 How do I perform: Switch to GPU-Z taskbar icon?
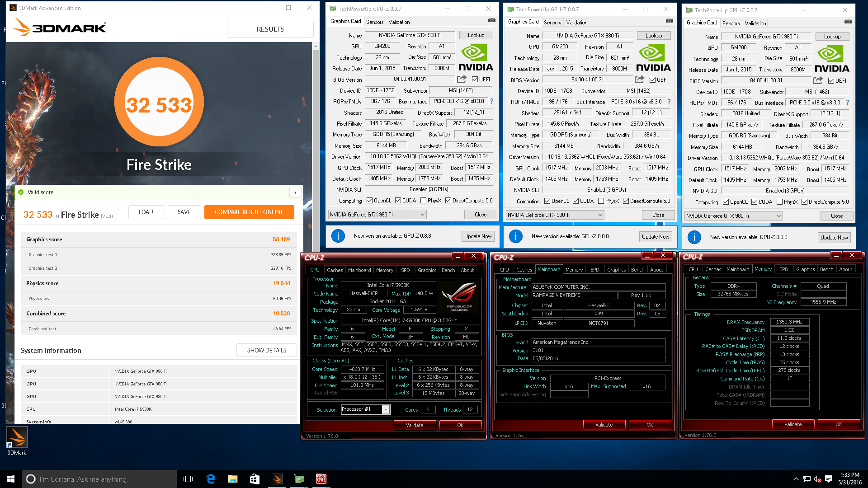pos(299,479)
